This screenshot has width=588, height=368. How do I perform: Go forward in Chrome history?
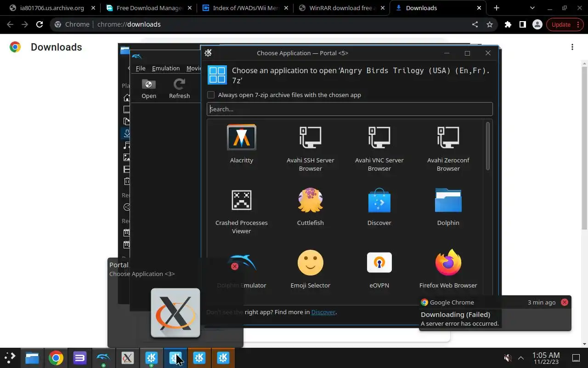point(25,24)
